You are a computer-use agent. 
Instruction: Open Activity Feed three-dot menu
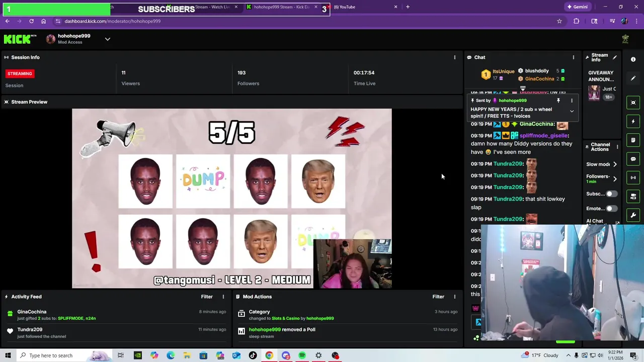pyautogui.click(x=223, y=297)
